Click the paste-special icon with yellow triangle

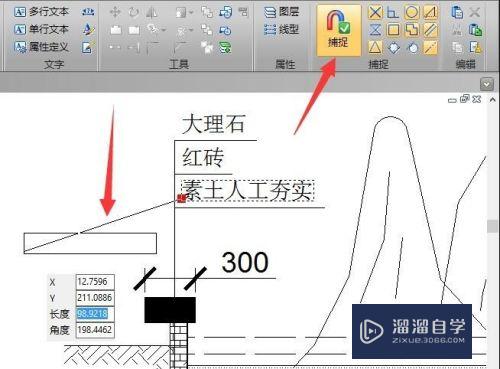point(475,47)
